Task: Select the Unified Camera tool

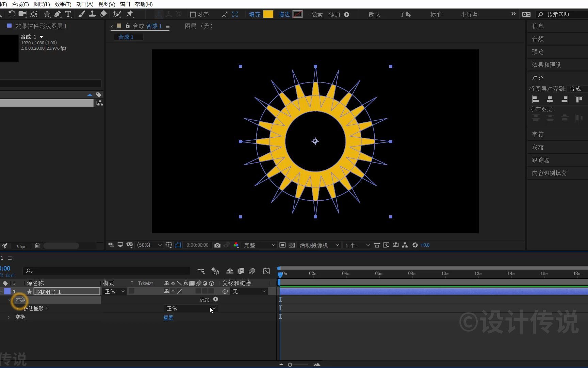Action: tap(22, 14)
